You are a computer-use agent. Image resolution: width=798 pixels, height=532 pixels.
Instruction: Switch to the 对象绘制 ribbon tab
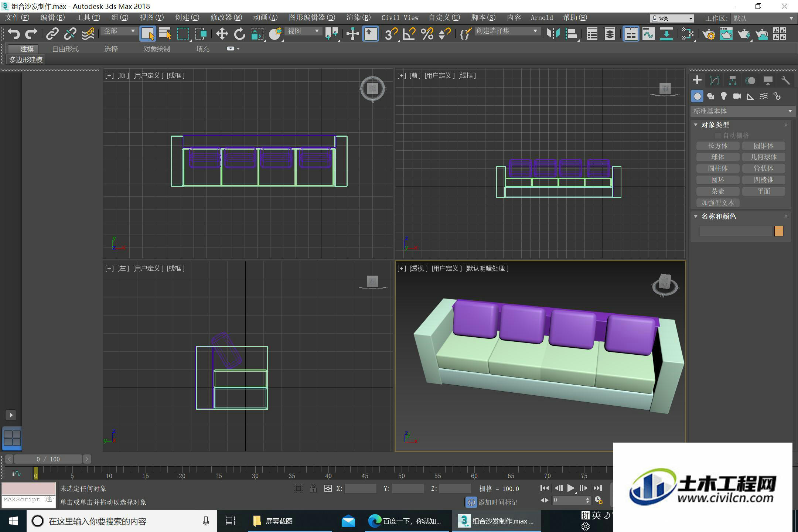tap(157, 49)
